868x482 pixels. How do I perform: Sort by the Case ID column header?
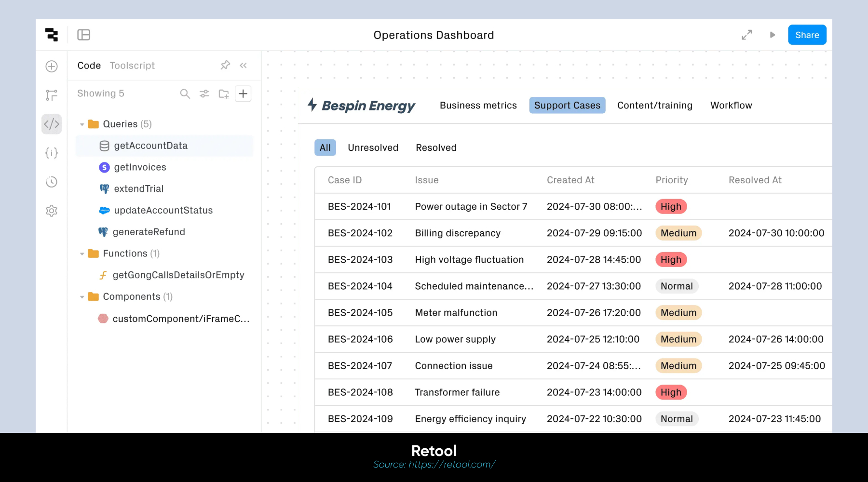[344, 180]
